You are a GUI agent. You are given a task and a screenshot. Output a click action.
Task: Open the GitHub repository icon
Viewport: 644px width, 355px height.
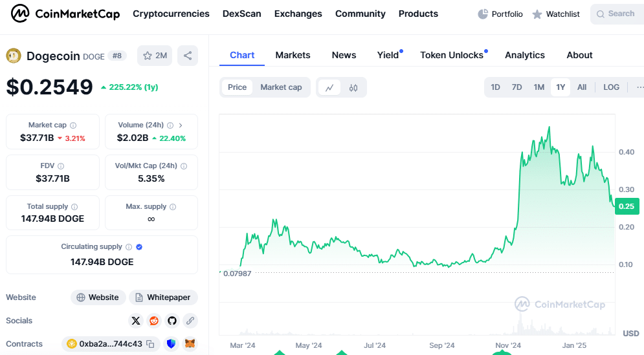point(172,320)
